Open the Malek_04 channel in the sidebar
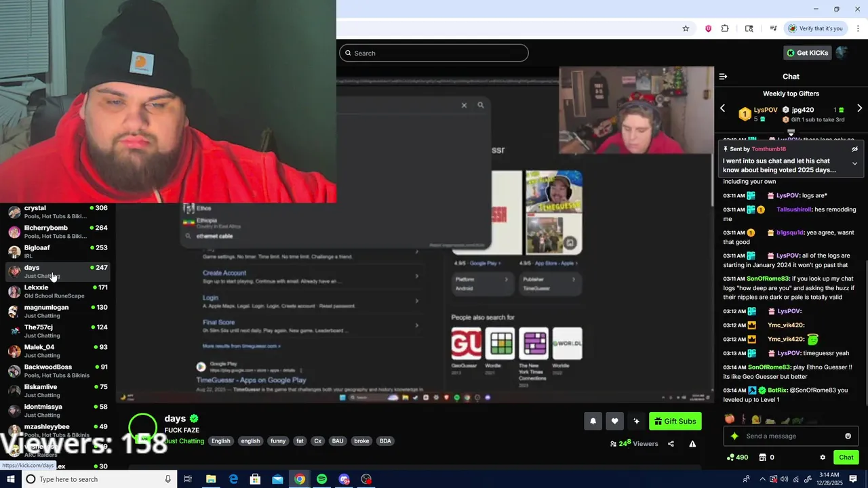This screenshot has height=488, width=868. [x=57, y=350]
